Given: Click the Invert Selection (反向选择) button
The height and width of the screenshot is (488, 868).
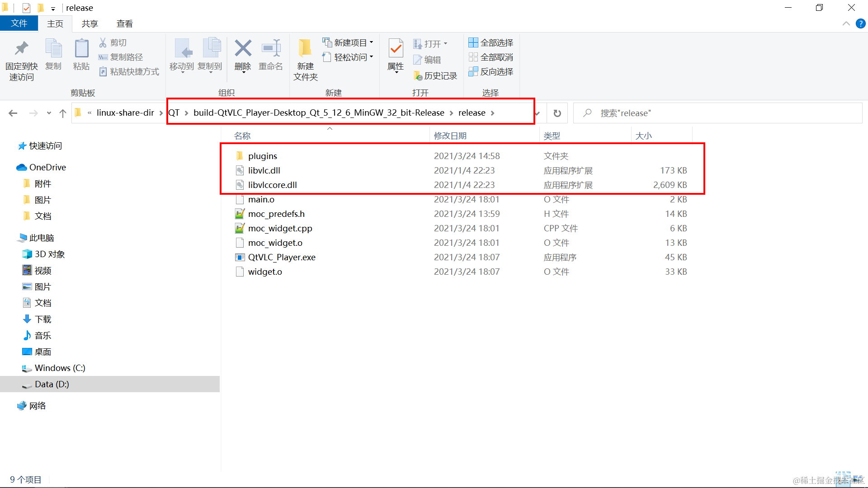Looking at the screenshot, I should coord(491,71).
